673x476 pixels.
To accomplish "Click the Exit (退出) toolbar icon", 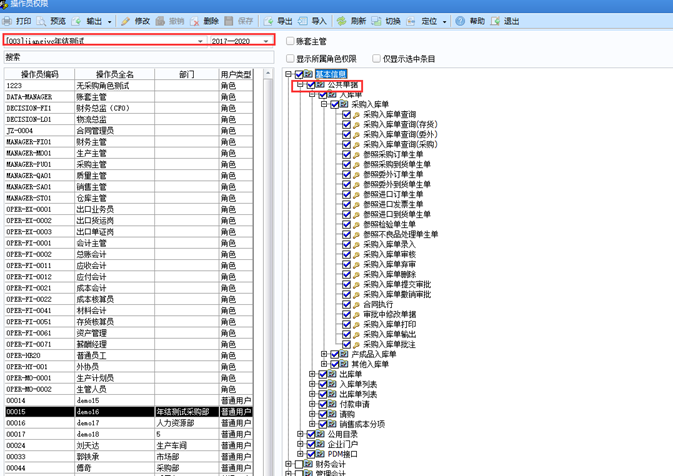I will [495, 21].
